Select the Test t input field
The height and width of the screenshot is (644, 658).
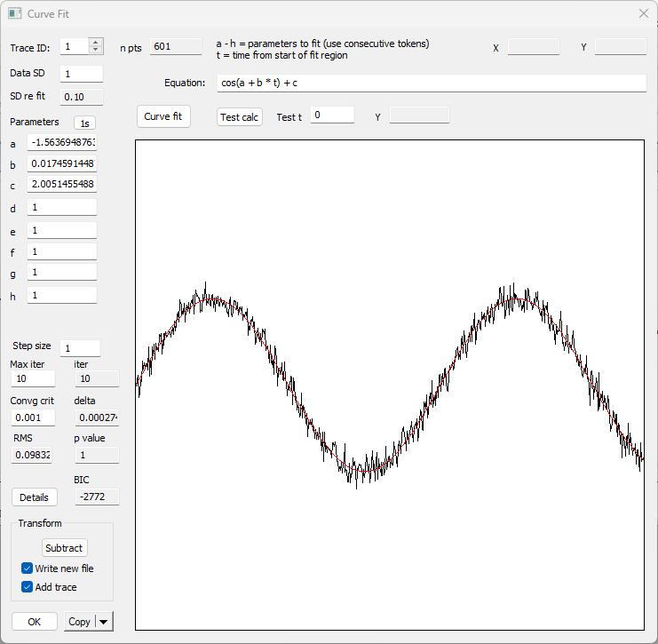pos(332,115)
